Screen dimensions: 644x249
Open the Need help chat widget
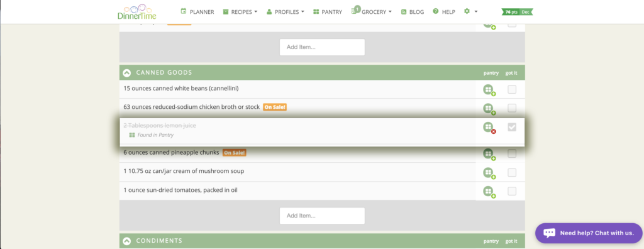[589, 233]
